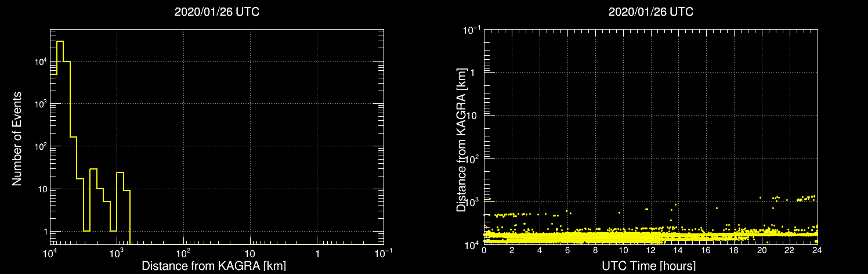868x274 pixels.
Task: Click scatter plot y-axis tick label 10^3
Action: coord(471,201)
